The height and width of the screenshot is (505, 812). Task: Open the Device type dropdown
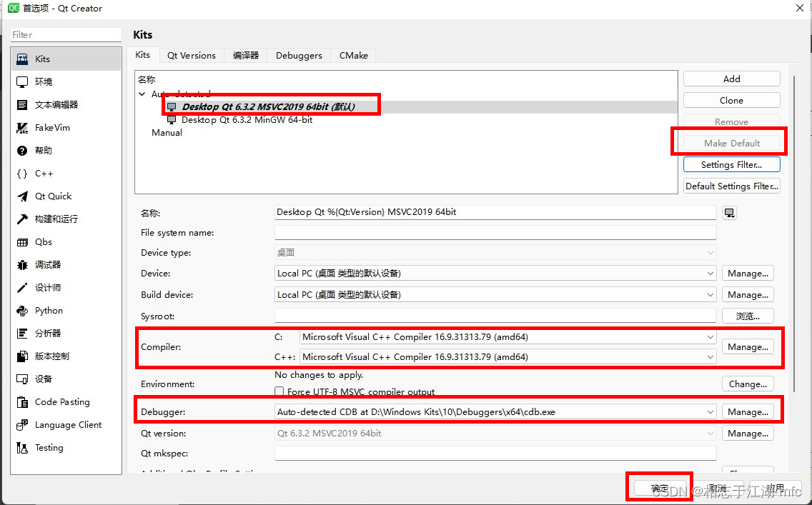pyautogui.click(x=495, y=253)
